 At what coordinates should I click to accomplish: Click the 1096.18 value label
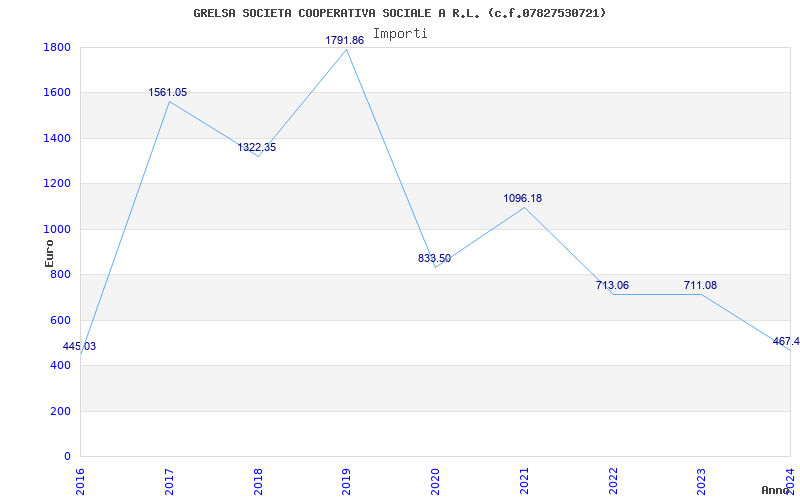point(523,198)
